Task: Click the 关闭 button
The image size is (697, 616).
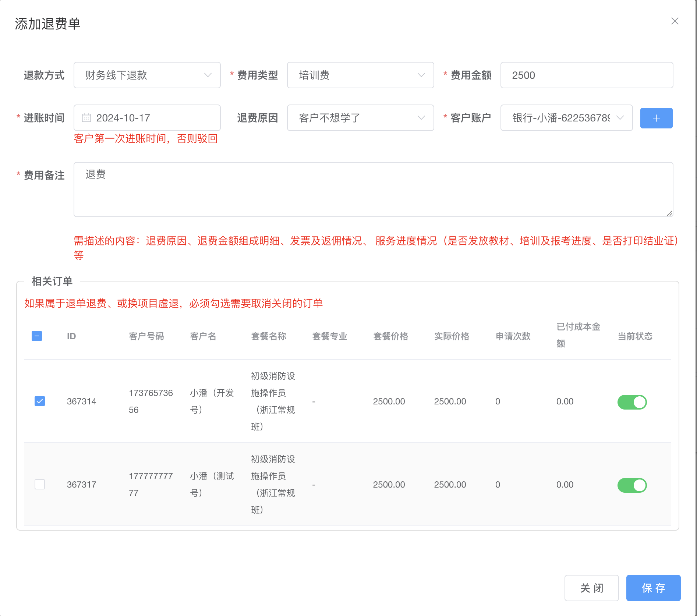Action: click(591, 588)
